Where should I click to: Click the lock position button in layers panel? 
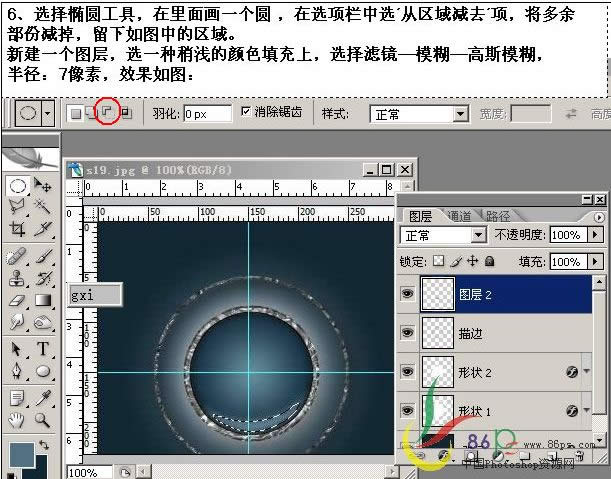pos(472,262)
